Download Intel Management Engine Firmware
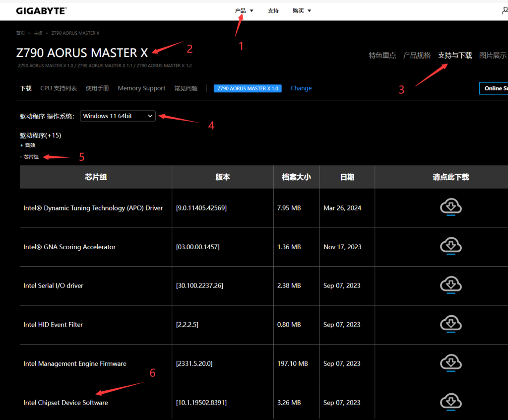This screenshot has height=420, width=508. point(450,362)
